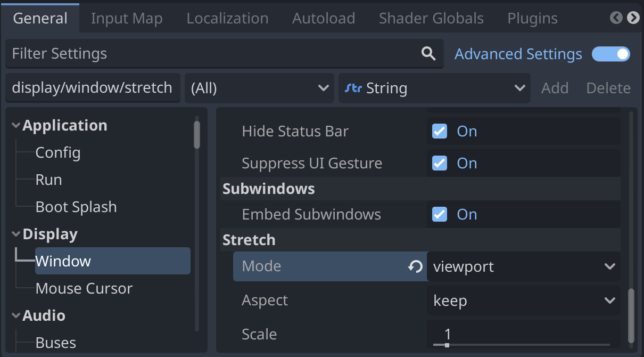Viewport: 644px width, 357px height.
Task: Open the String type dropdown
Action: click(x=519, y=88)
